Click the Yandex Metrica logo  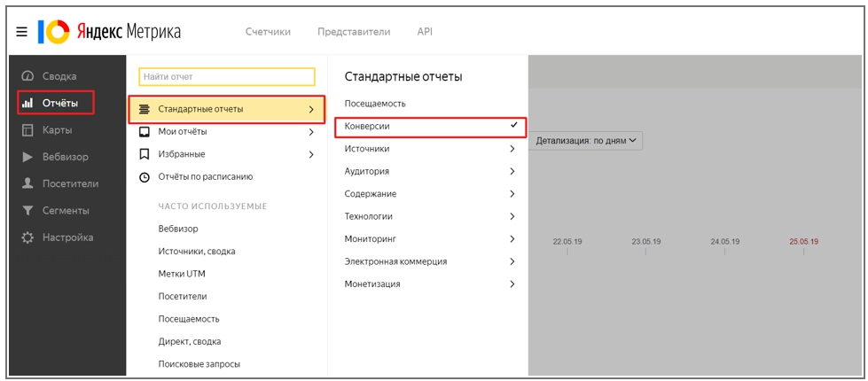[x=109, y=33]
